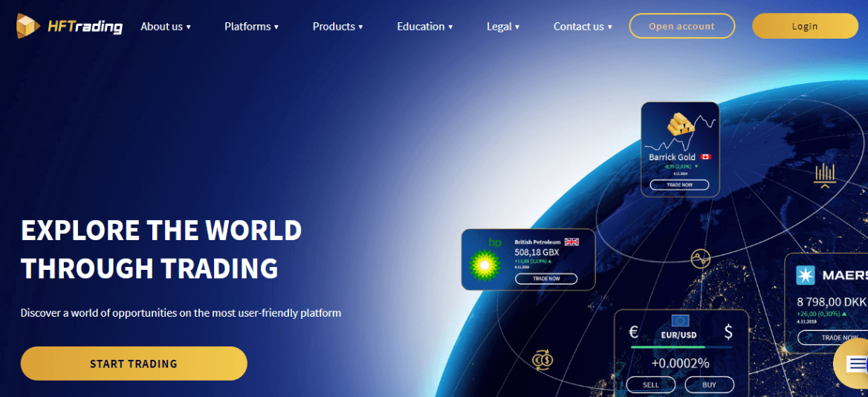Click the Open account button

click(682, 26)
